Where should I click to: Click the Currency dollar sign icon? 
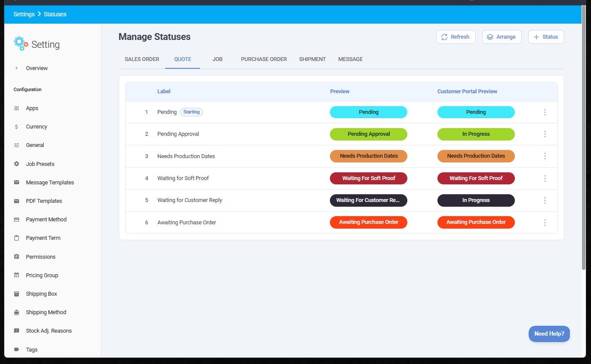(x=16, y=127)
